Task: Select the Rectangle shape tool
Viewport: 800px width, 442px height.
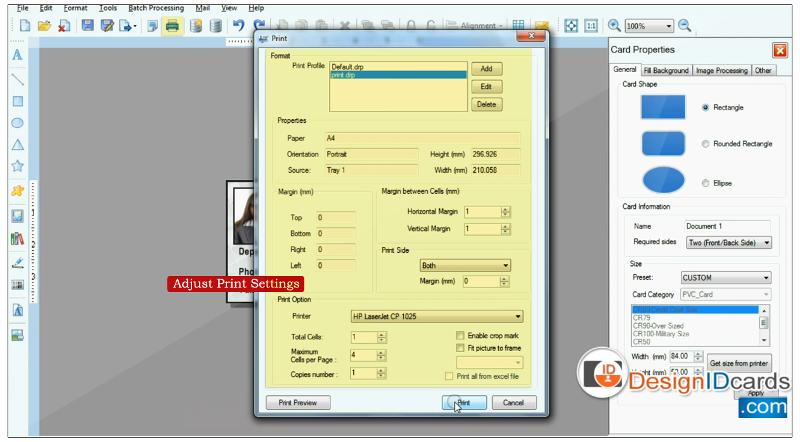Action: click(x=17, y=101)
